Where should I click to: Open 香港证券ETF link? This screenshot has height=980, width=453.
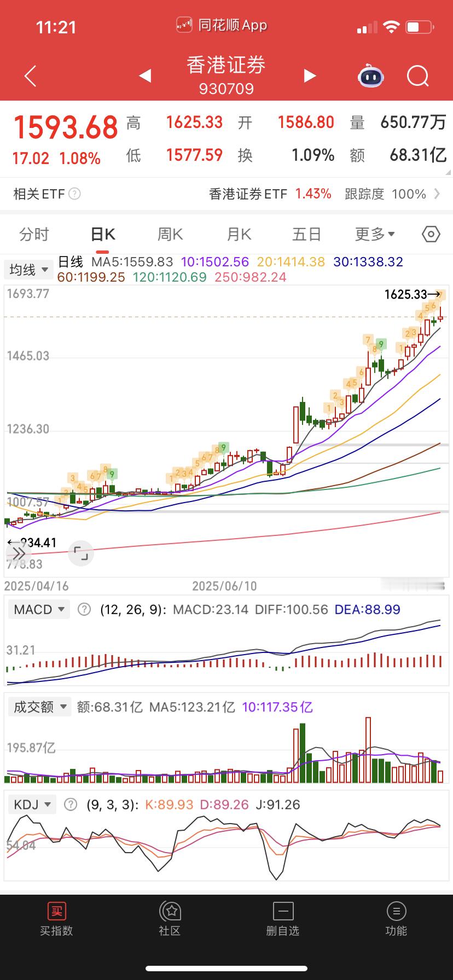click(x=248, y=194)
